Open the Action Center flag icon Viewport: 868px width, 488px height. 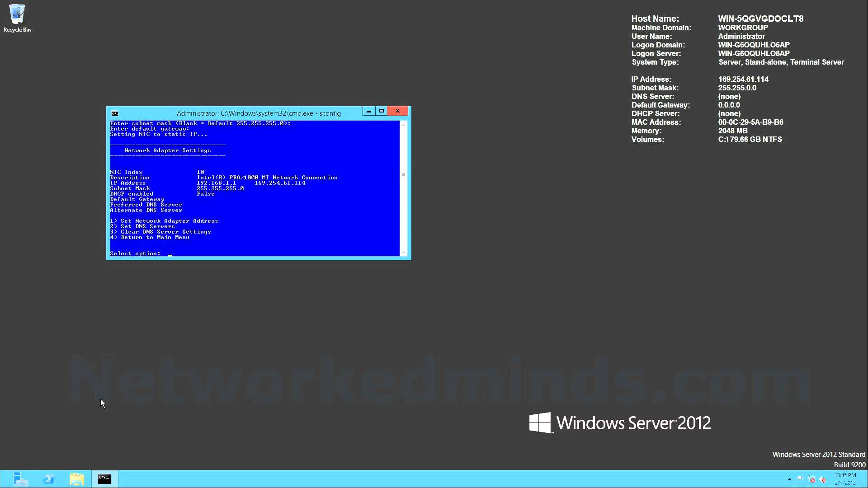click(x=801, y=479)
